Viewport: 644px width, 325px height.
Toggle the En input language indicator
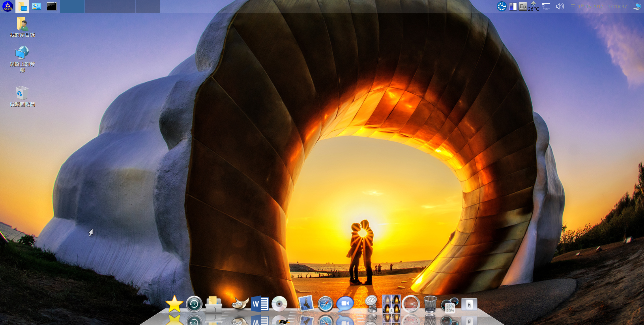523,6
